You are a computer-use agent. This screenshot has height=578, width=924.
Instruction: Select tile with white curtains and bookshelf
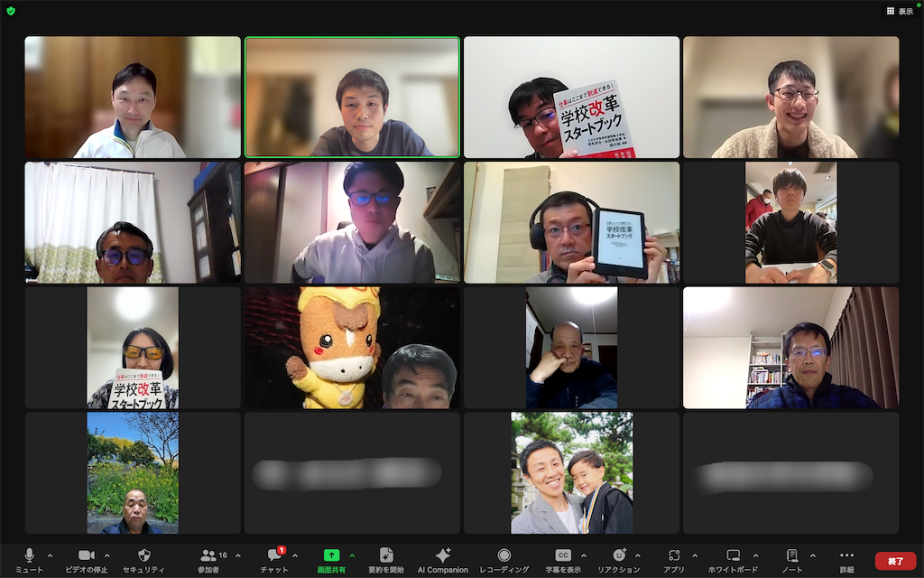133,222
